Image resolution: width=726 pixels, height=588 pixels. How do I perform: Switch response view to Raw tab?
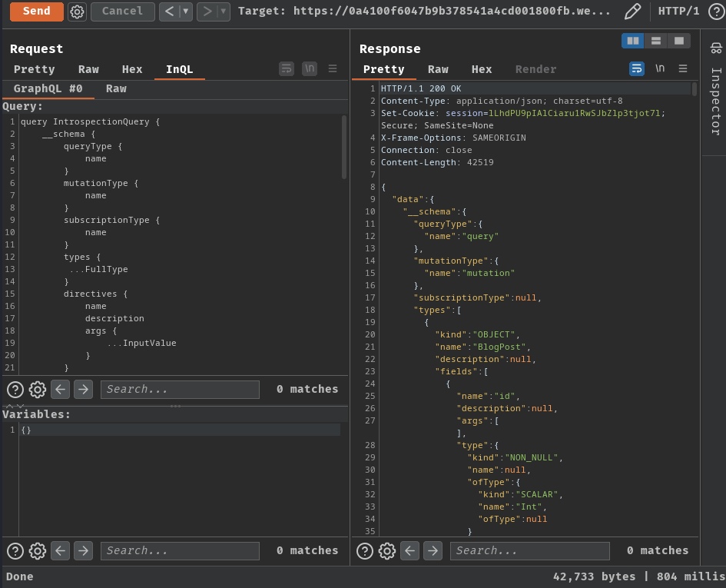pyautogui.click(x=438, y=69)
